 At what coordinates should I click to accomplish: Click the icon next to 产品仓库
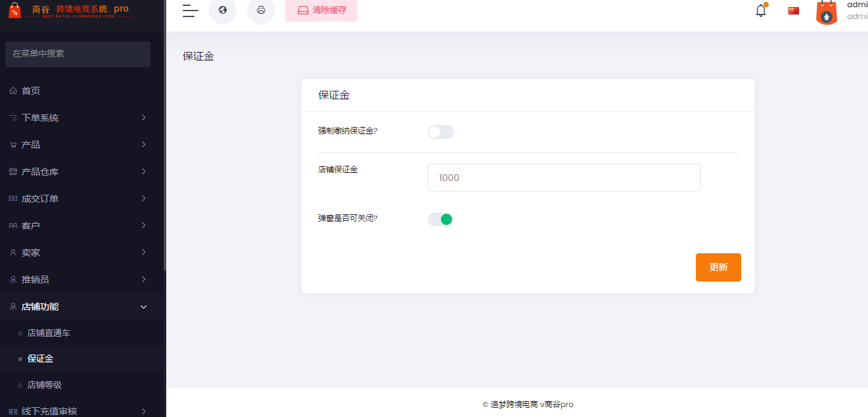point(13,172)
